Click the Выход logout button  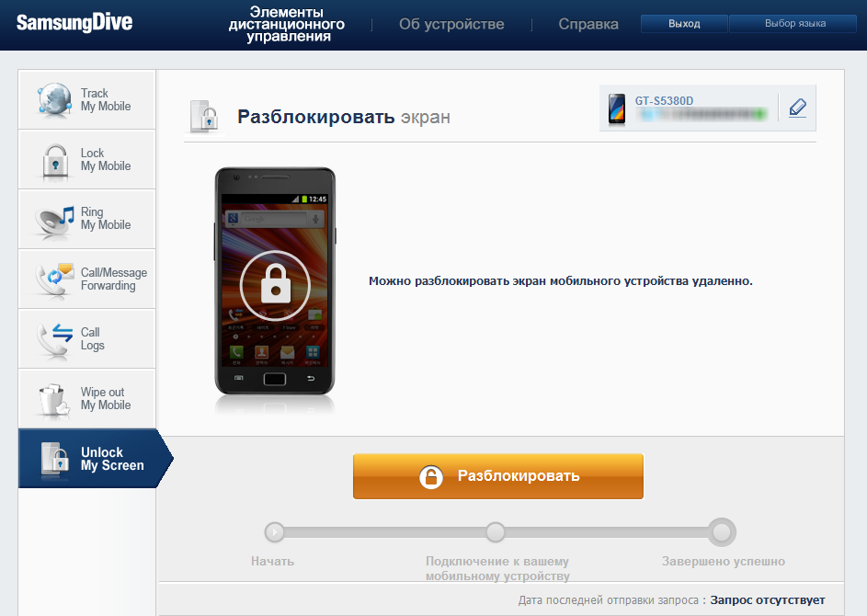(x=684, y=24)
